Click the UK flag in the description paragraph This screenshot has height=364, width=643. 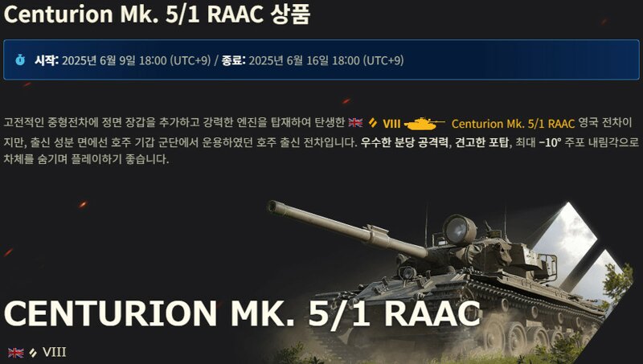355,123
